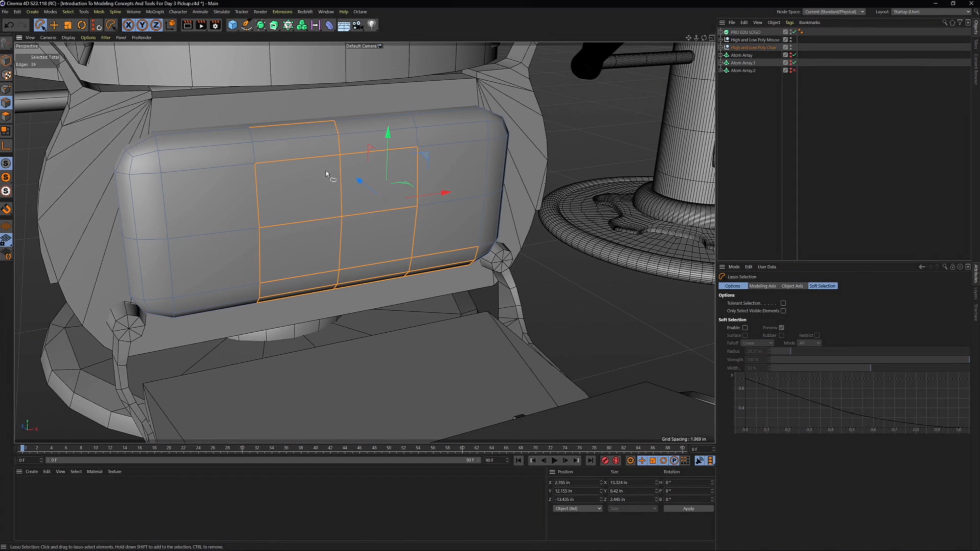Screen dimensions: 980x551
Task: Enable Soft Selection checkbox
Action: tap(745, 327)
